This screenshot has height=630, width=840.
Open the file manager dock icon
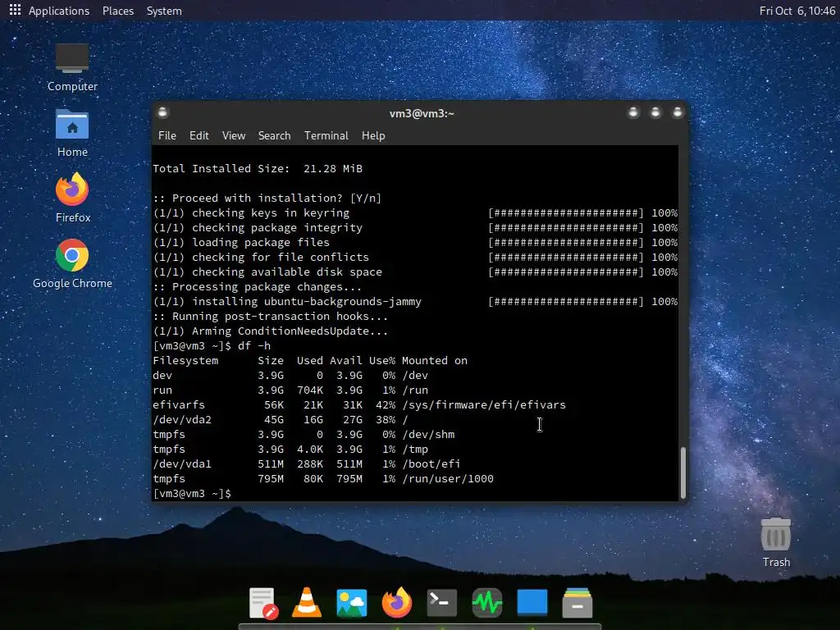(x=577, y=603)
